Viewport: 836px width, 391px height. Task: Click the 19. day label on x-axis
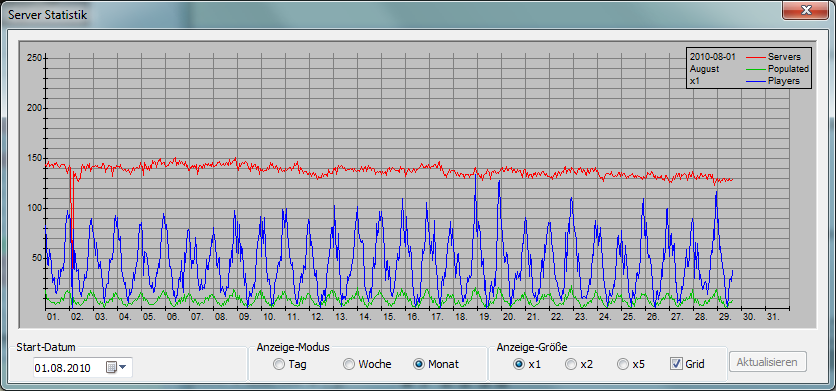[485, 317]
